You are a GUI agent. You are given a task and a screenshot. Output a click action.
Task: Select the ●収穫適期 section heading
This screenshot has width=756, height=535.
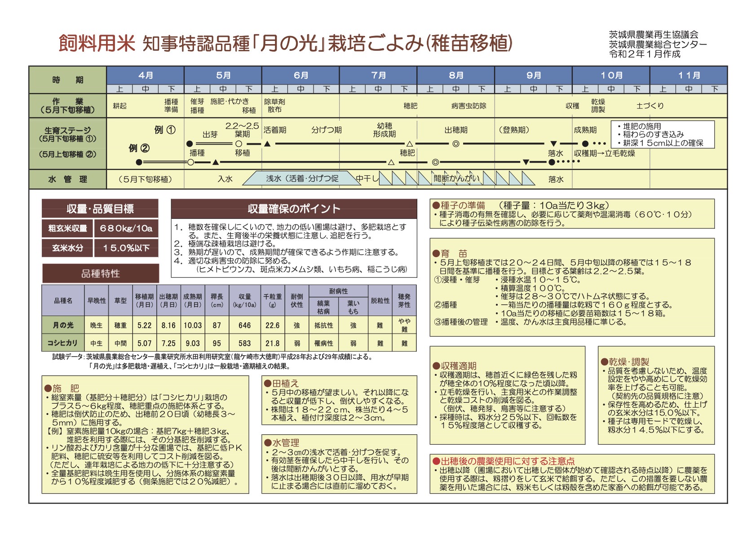pos(454,366)
